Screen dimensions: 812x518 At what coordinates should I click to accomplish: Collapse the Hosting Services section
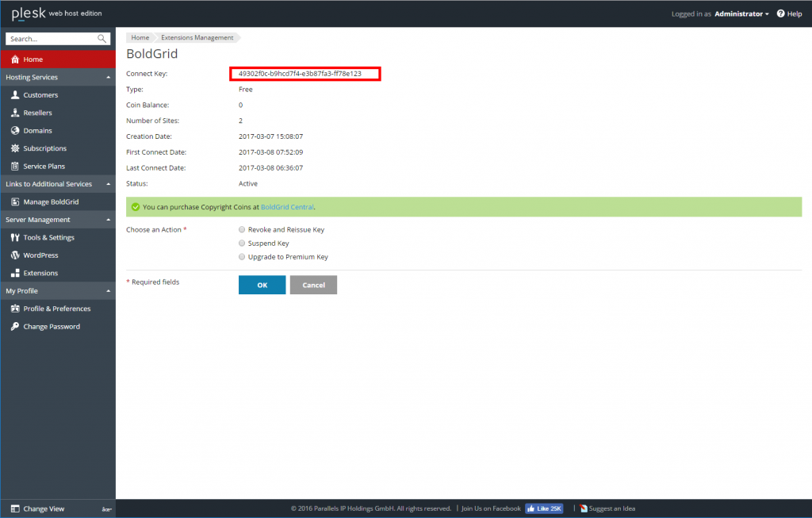[108, 77]
